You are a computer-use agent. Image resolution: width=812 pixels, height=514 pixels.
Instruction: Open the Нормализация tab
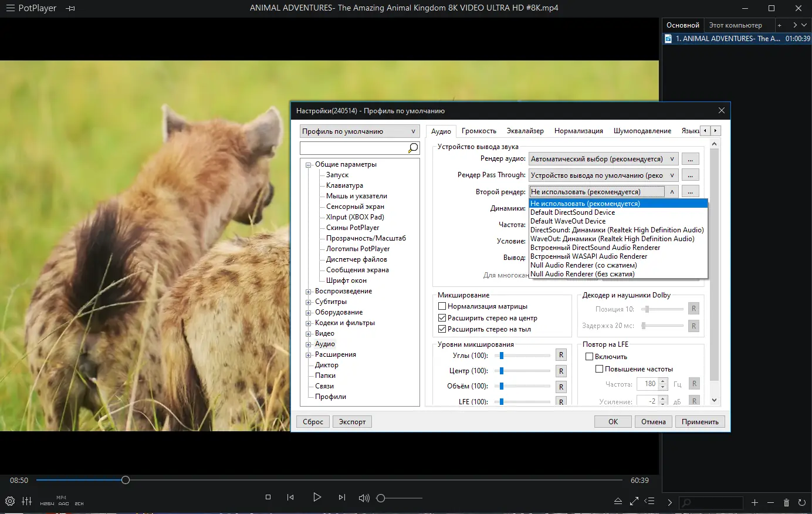pyautogui.click(x=578, y=131)
